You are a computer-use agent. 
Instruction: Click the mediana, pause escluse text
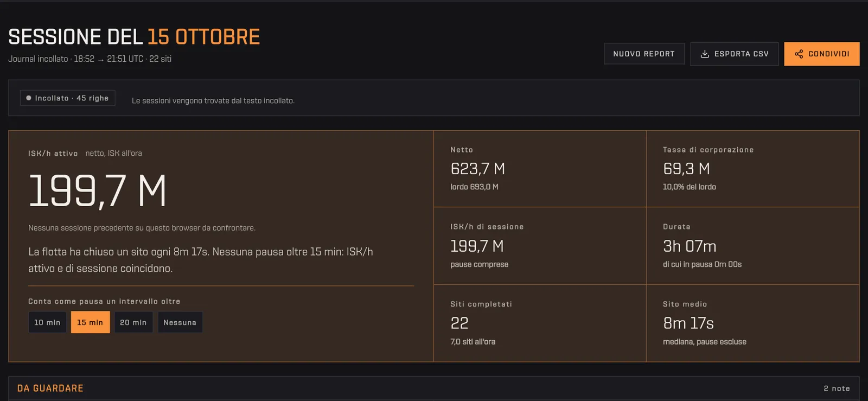click(x=704, y=342)
